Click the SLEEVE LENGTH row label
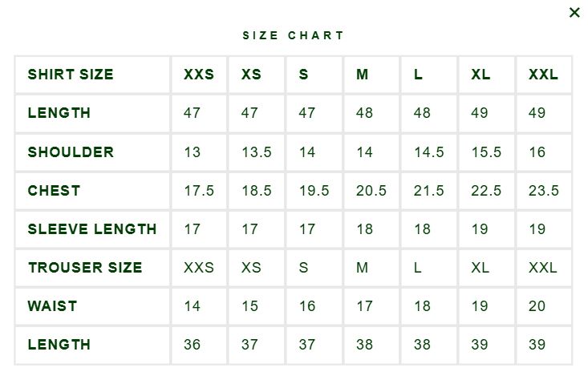The height and width of the screenshot is (380, 588). (x=92, y=229)
